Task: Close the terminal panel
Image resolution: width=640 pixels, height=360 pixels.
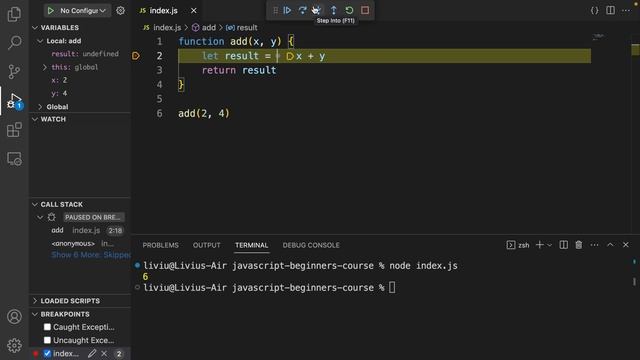Action: [626, 245]
